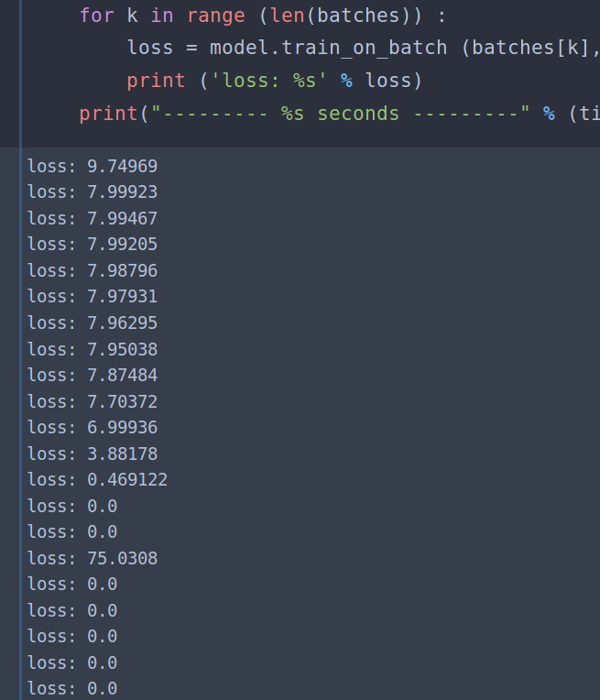Click output line 'loss: 0.469122'
This screenshot has height=700, width=600.
tap(97, 479)
